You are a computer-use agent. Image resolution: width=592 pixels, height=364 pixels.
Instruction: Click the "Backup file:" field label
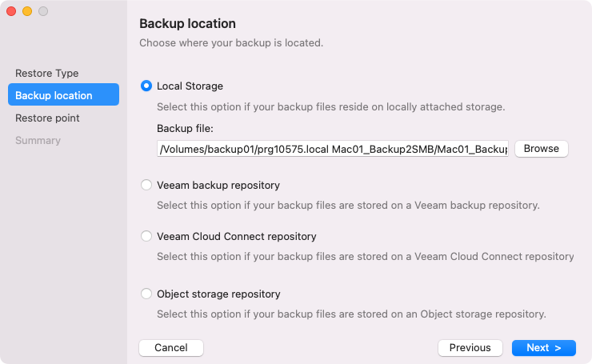186,128
